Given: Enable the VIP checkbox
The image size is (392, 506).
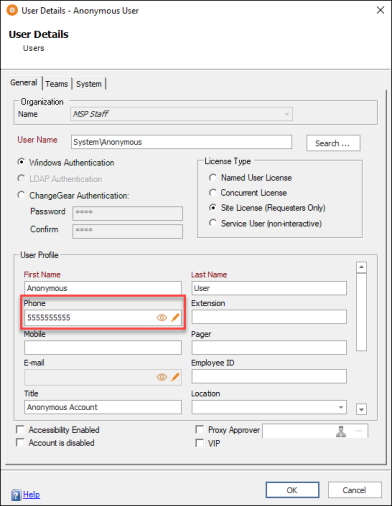Looking at the screenshot, I should click(200, 443).
